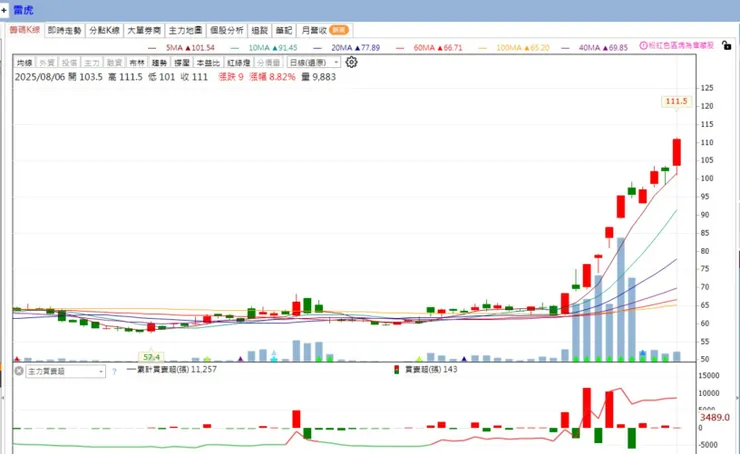
Task: Click the cyan triangle marker on volume bars
Action: tap(274, 359)
